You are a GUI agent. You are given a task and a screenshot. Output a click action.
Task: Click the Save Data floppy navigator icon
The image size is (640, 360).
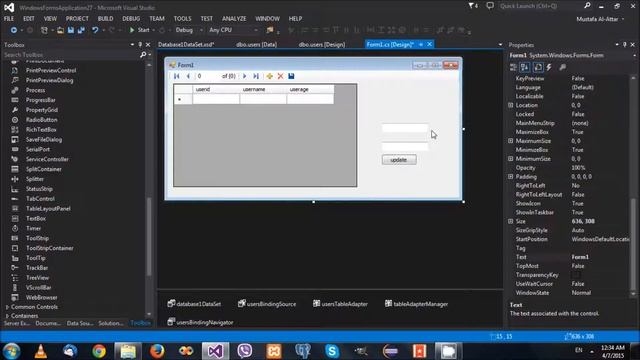(291, 76)
